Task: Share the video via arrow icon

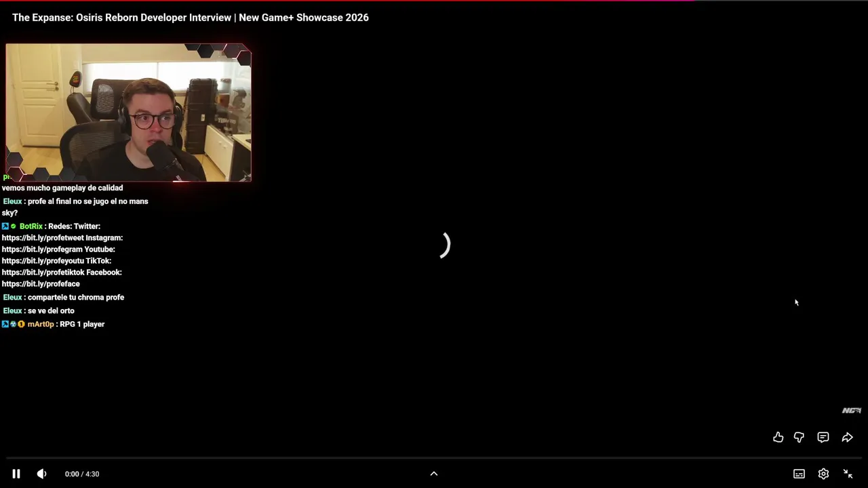Action: pos(847,437)
